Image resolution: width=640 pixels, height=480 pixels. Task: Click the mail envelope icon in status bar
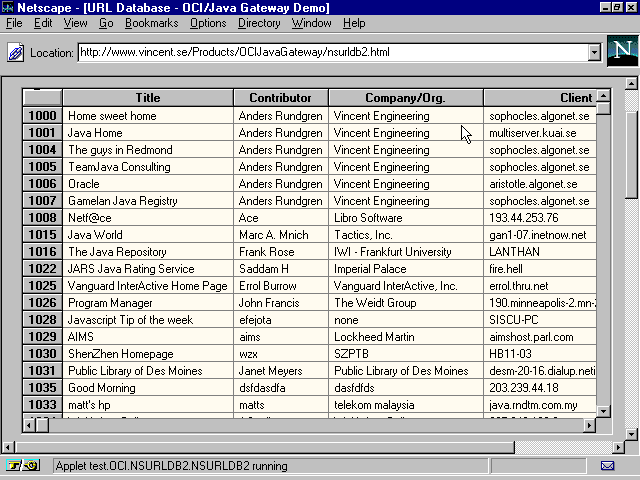tap(607, 465)
